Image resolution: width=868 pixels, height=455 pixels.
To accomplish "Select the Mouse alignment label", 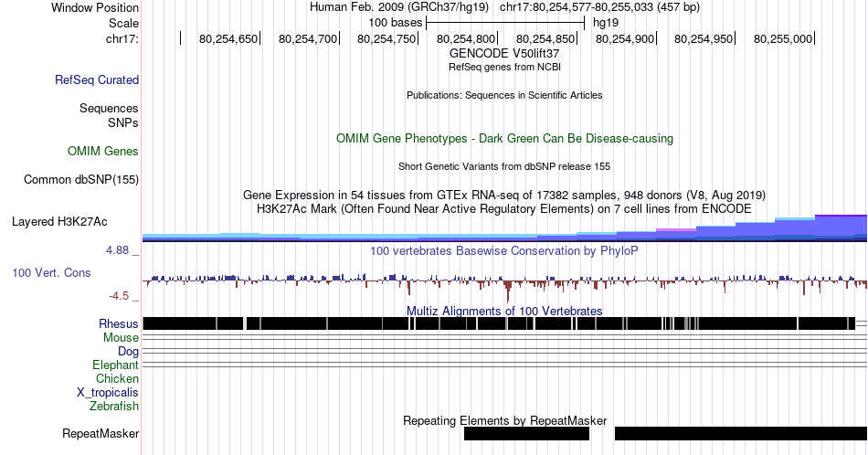I will 121,338.
